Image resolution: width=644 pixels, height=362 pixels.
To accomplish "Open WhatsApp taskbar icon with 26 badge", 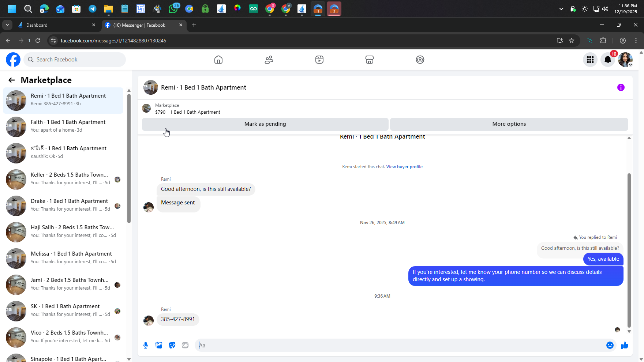I will pyautogui.click(x=173, y=9).
